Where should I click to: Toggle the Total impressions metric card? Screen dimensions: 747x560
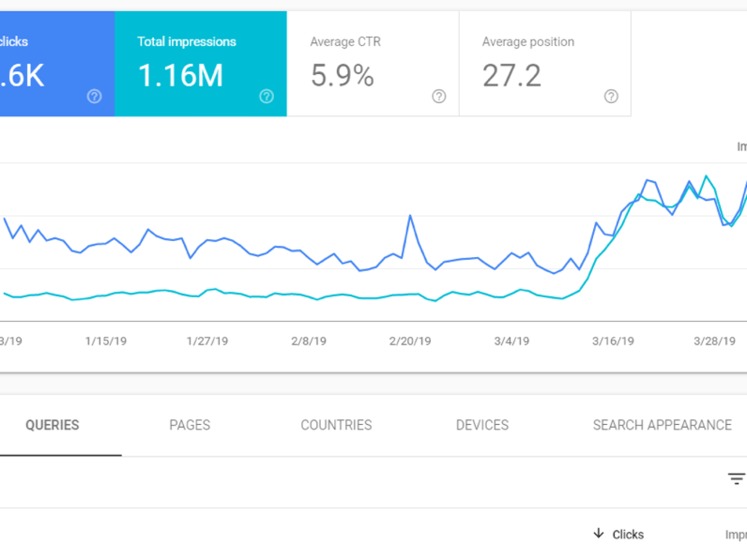pos(200,63)
